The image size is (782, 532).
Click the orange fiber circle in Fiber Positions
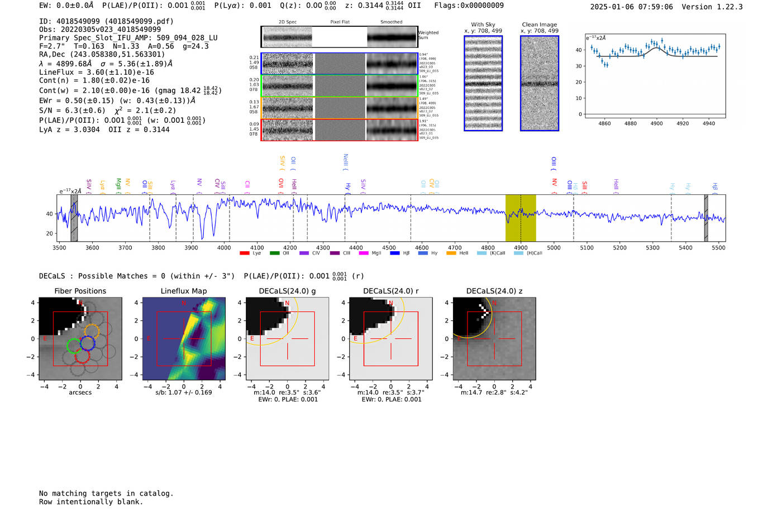pos(92,331)
